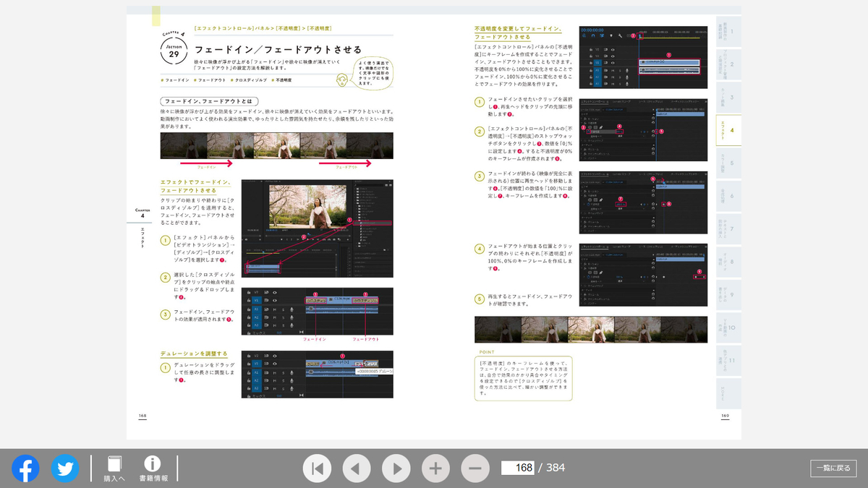This screenshot has height=488, width=868.
Task: Open the INDEX tab at sidebar bottom
Action: click(728, 394)
